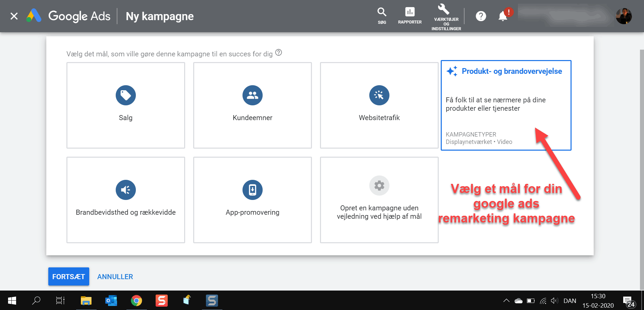Viewport: 644px width, 310px height.
Task: Switch to Chrome in the taskbar
Action: click(136, 300)
